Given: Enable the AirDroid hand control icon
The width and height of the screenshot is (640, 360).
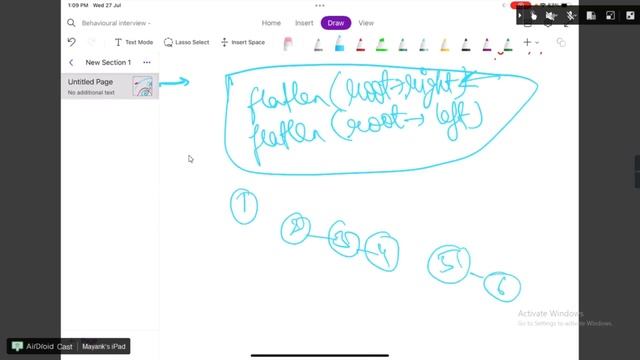Looking at the screenshot, I should (533, 16).
